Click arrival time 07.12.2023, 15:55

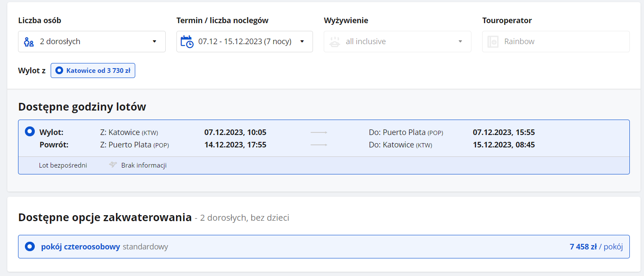pyautogui.click(x=504, y=132)
